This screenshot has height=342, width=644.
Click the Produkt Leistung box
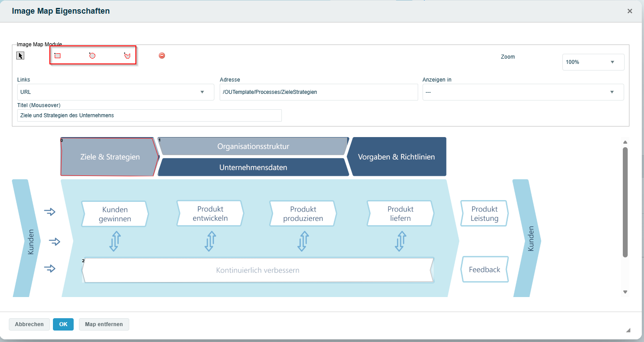pos(484,214)
